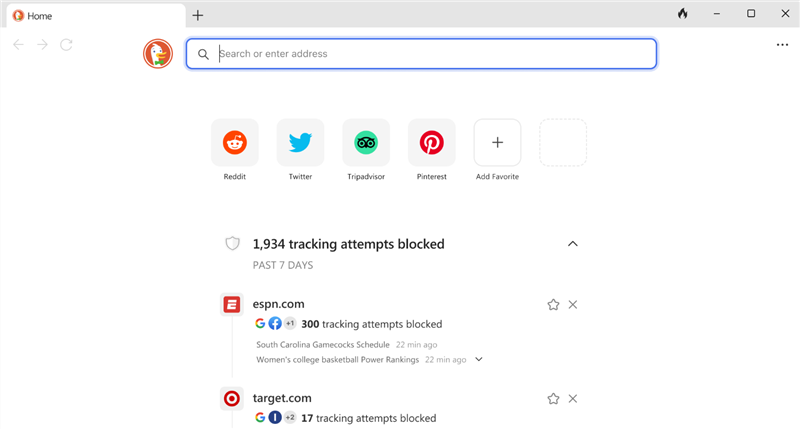Favorite target.com with the star
Screen dimensions: 800x429
[x=553, y=398]
